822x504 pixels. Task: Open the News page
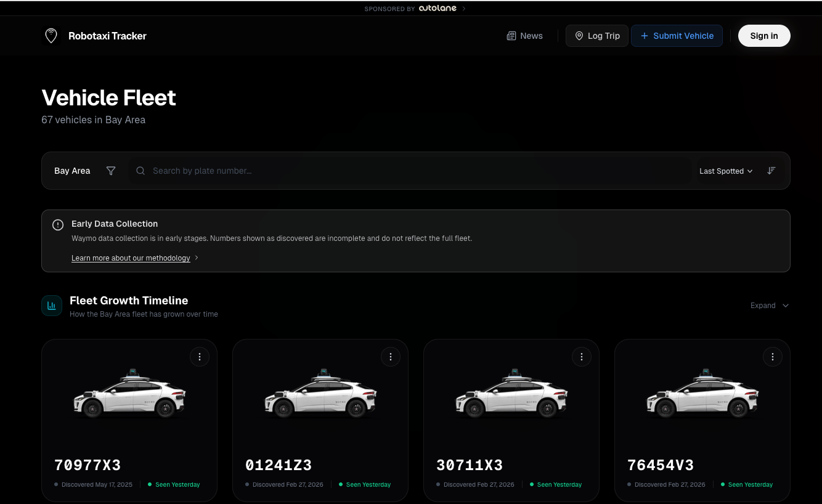[x=524, y=36]
